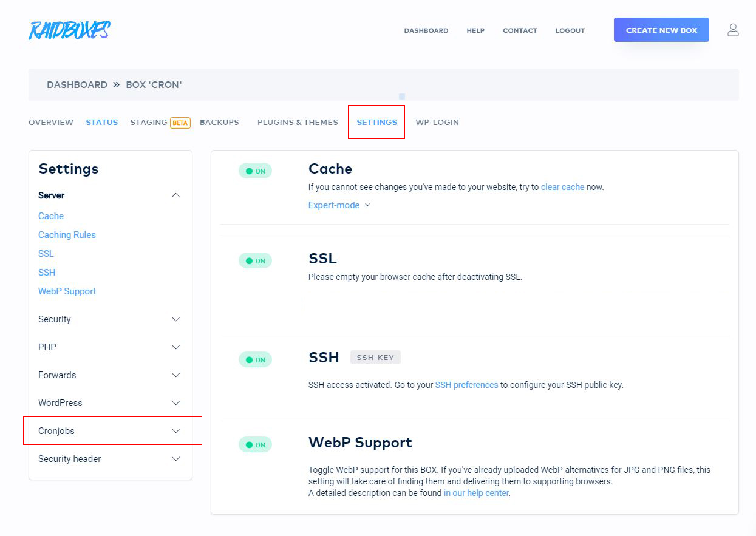The width and height of the screenshot is (756, 536).
Task: Open the Expert-mode dropdown under Cache
Action: pos(339,205)
